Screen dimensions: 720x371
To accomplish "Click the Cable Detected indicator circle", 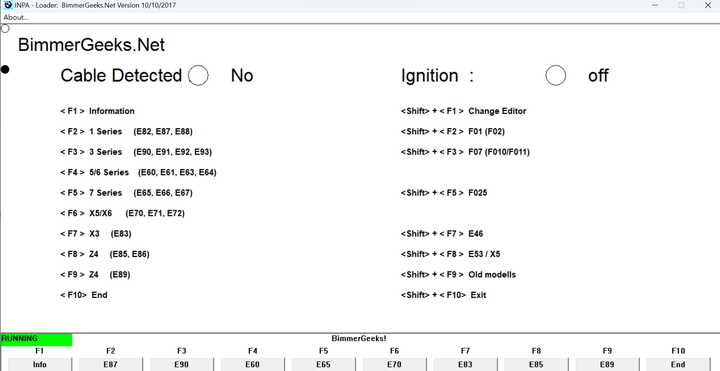I will (198, 75).
